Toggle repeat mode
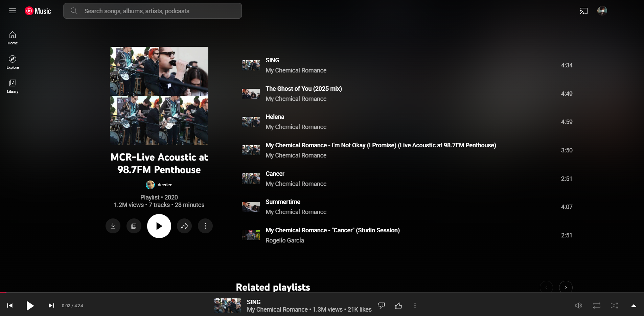The image size is (644, 316). pyautogui.click(x=597, y=306)
